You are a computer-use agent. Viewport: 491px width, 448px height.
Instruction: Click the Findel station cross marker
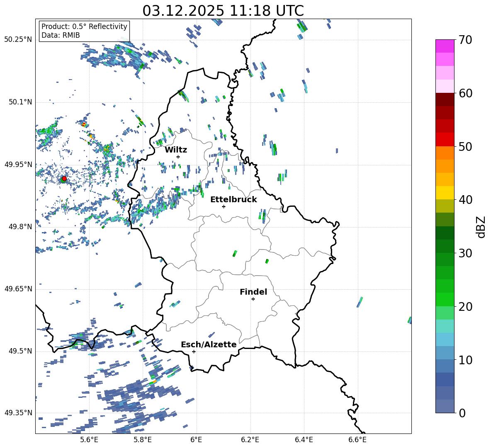click(253, 299)
